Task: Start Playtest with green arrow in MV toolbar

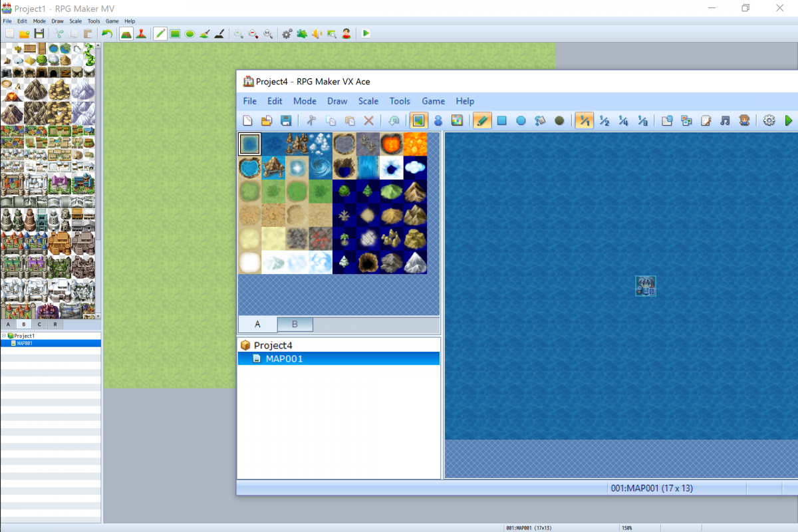Action: [366, 33]
